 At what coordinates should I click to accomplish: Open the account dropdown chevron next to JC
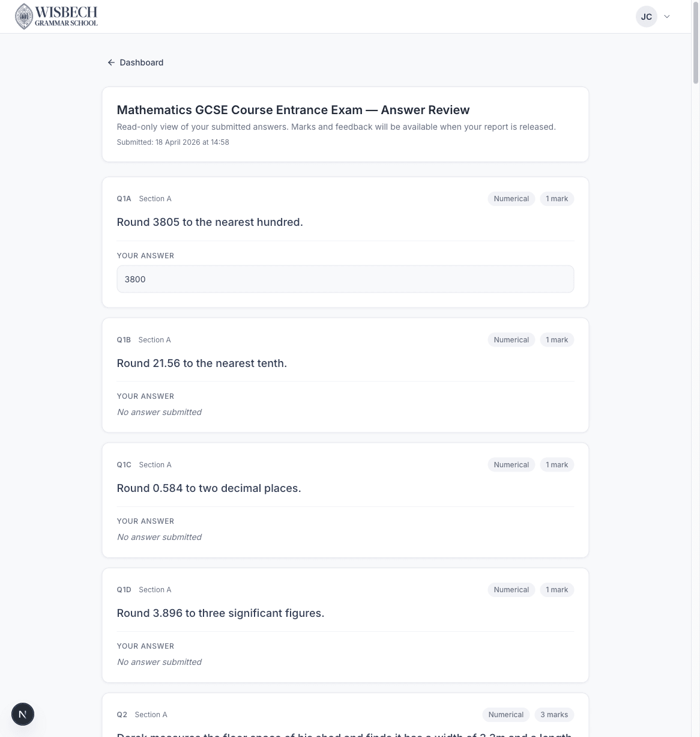point(667,16)
